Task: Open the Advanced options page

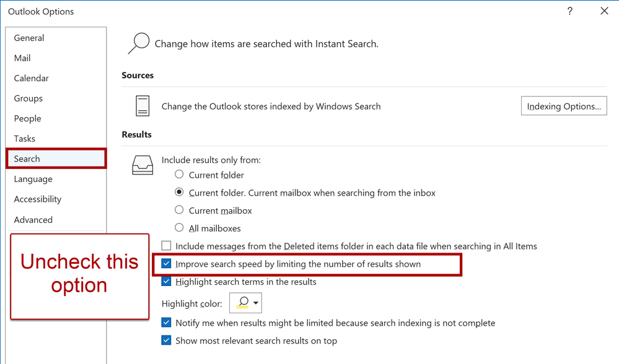Action: tap(33, 219)
